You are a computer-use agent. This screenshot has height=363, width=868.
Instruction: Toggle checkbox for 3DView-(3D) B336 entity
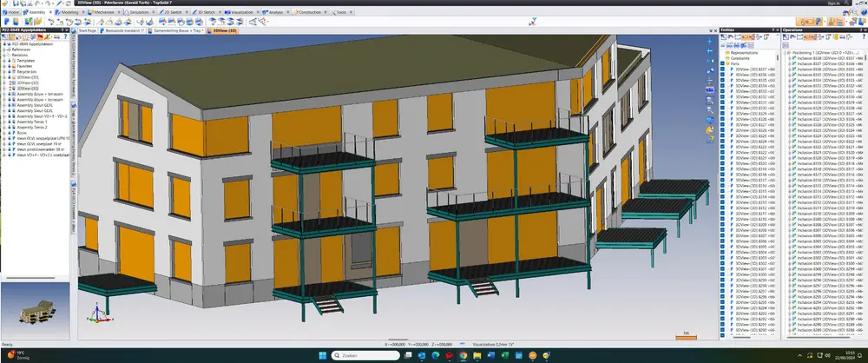point(722,75)
